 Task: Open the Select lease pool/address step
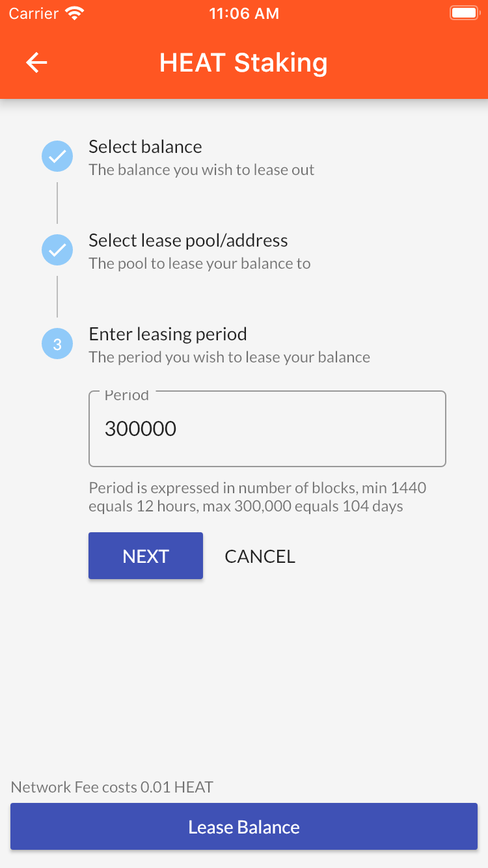point(188,241)
